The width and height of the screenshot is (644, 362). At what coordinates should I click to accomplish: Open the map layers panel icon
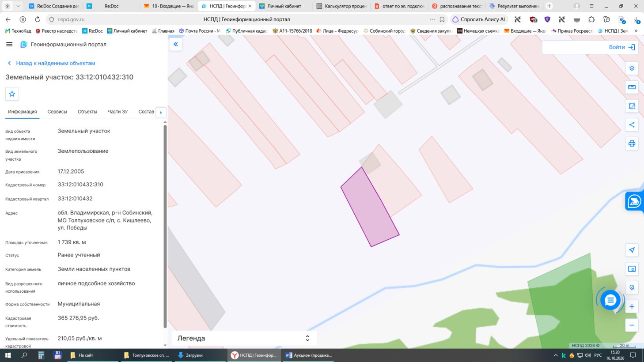632,68
